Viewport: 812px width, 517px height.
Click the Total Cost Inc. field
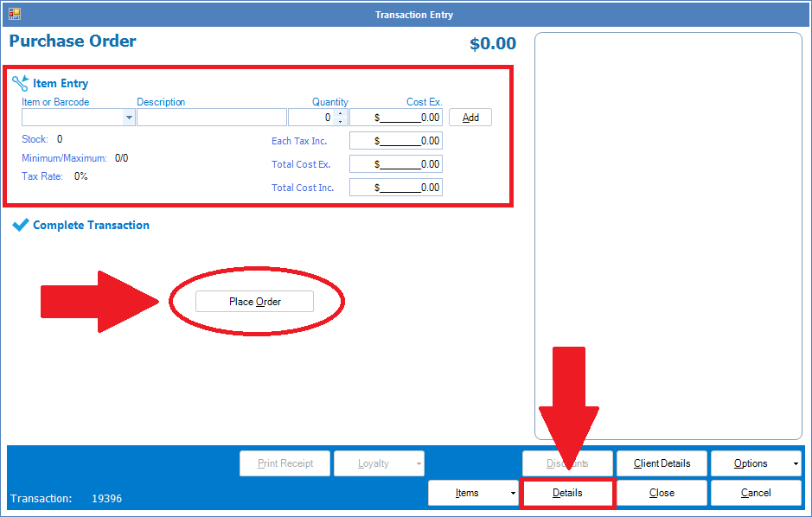click(396, 188)
